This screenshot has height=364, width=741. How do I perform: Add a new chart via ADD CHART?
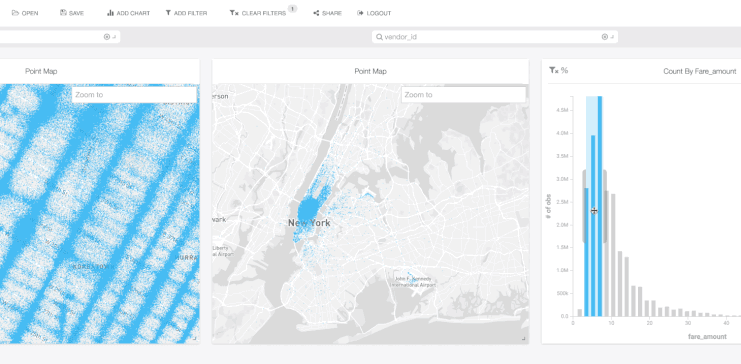point(129,13)
